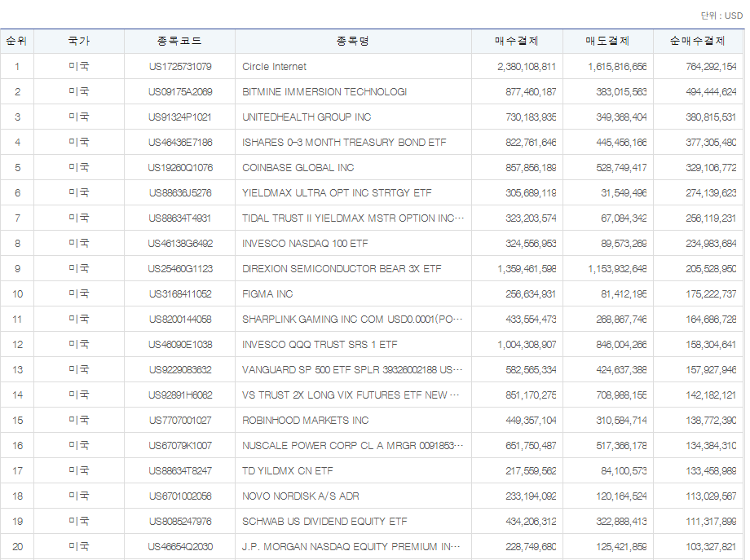Select the 순매수결제 amount for SHARPLINK GAMING

pos(711,320)
